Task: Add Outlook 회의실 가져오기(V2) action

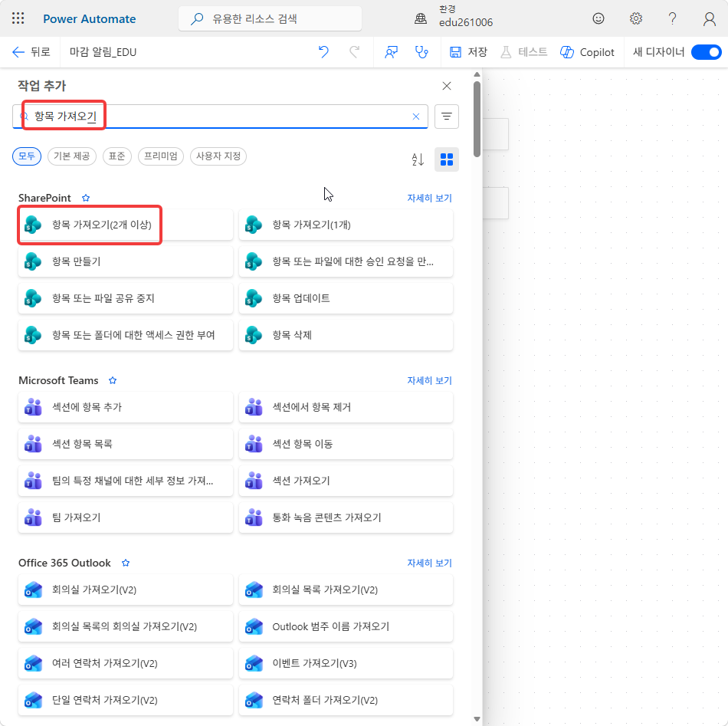Action: [x=126, y=590]
